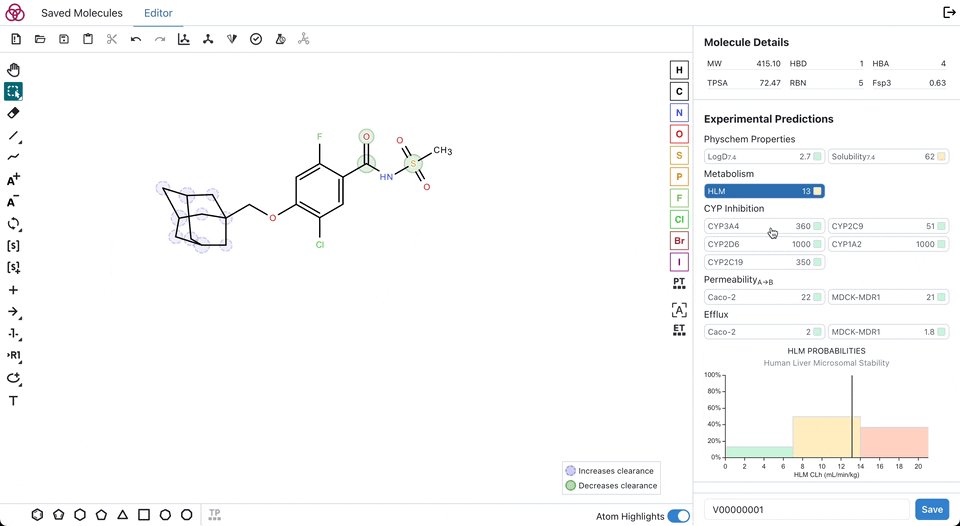Select the CYP3A4 inhibition prediction
The width and height of the screenshot is (960, 526).
(764, 226)
